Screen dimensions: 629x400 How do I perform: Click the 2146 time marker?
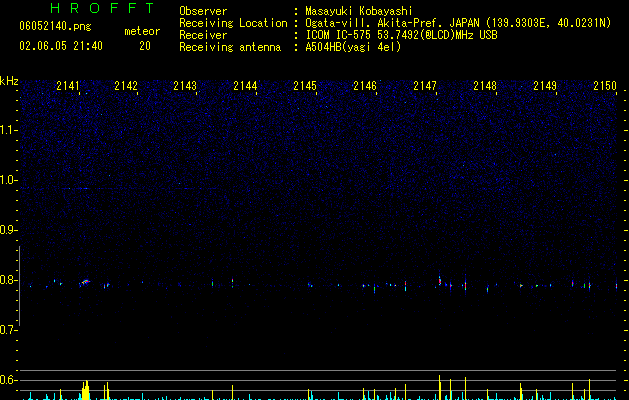point(365,85)
